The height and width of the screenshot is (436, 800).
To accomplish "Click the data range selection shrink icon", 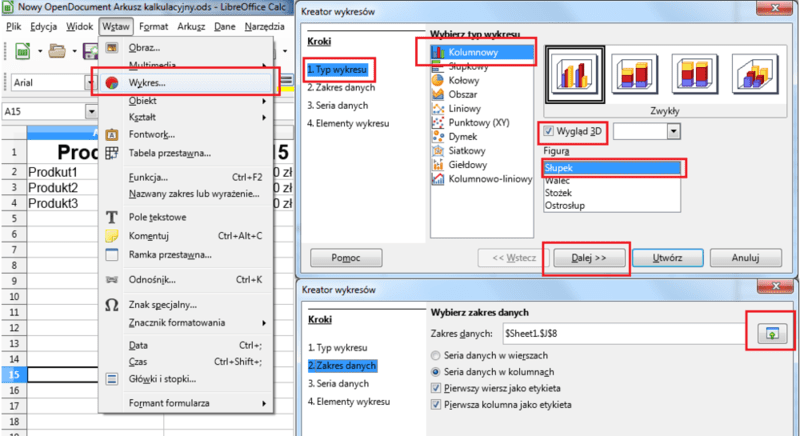I will pyautogui.click(x=770, y=332).
